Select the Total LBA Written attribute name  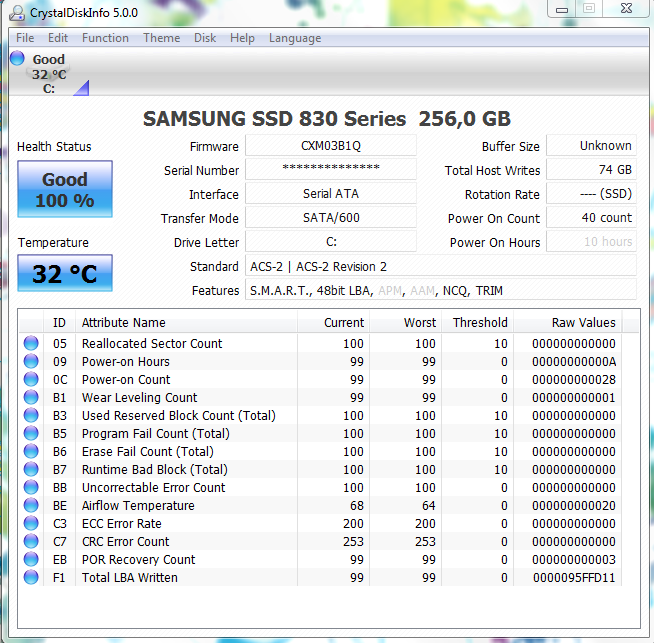(130, 578)
